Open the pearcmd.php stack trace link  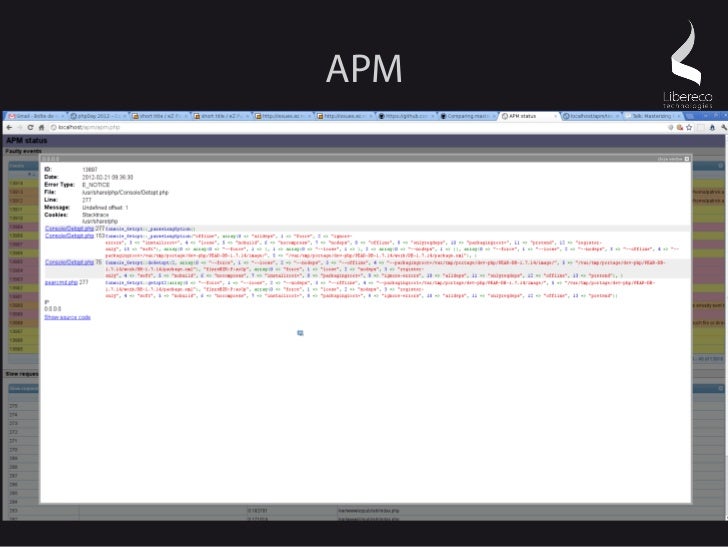click(61, 282)
